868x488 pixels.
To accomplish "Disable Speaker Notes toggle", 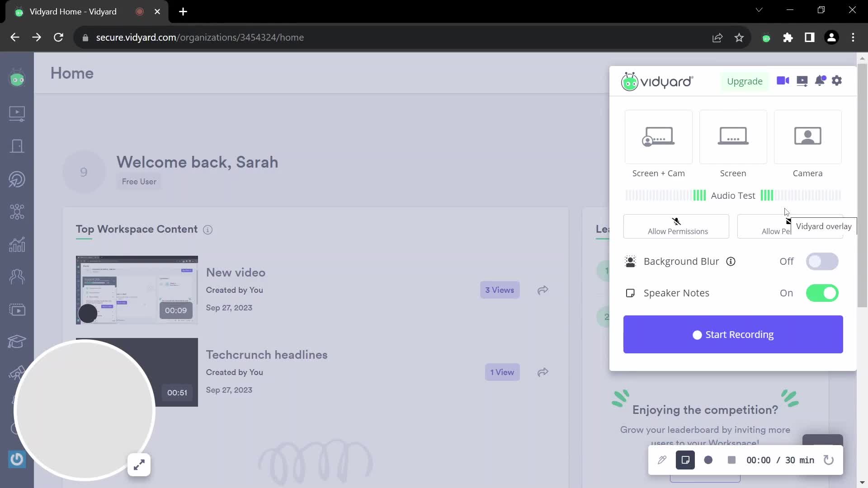I will [x=823, y=293].
